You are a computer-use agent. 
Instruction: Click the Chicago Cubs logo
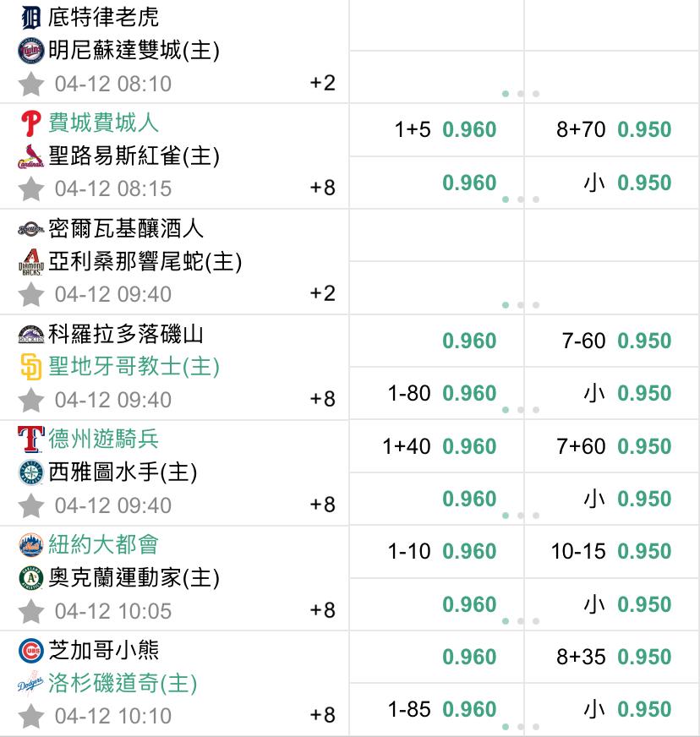click(31, 651)
